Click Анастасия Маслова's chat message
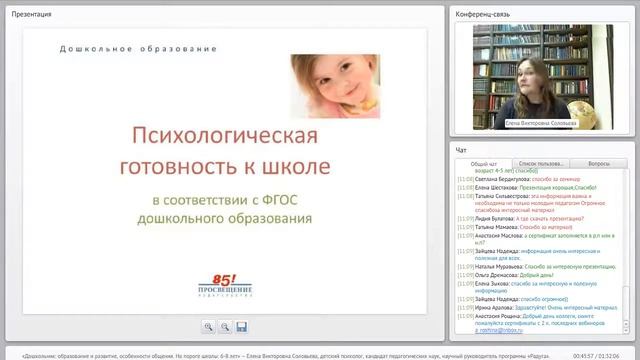This screenshot has height=360, width=640. 536,239
